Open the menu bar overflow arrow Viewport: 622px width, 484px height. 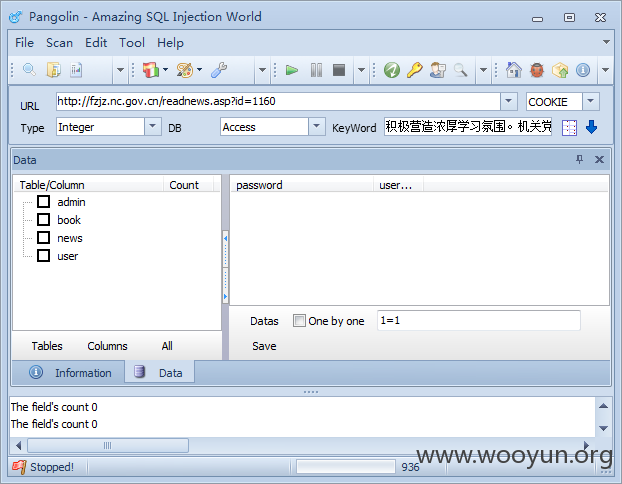[606, 42]
